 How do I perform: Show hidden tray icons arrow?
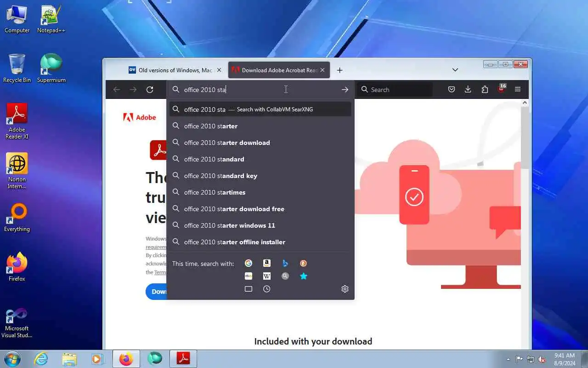pyautogui.click(x=508, y=359)
